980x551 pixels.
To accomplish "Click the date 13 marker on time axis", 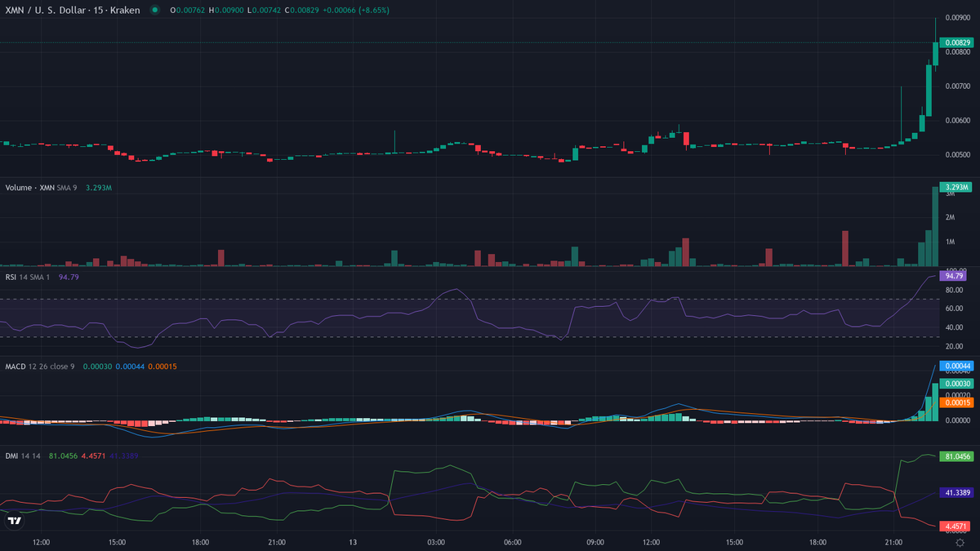I will (353, 542).
